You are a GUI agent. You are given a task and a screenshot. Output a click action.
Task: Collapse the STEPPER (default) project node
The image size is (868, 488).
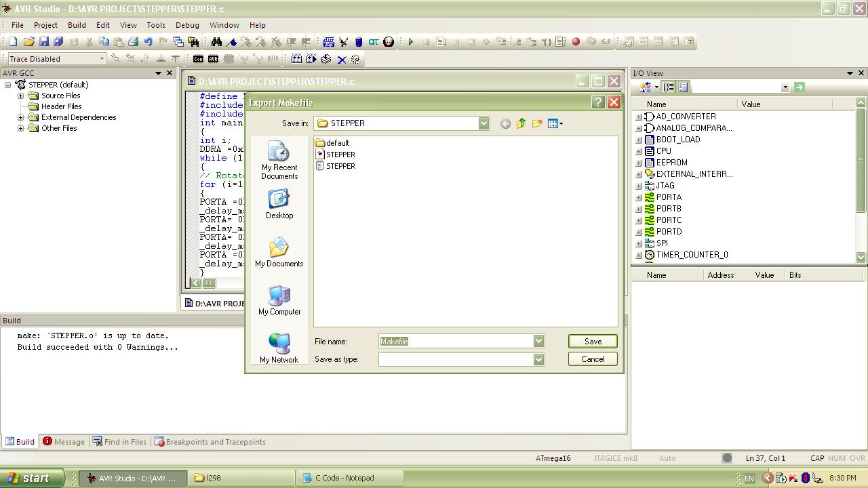(8, 85)
